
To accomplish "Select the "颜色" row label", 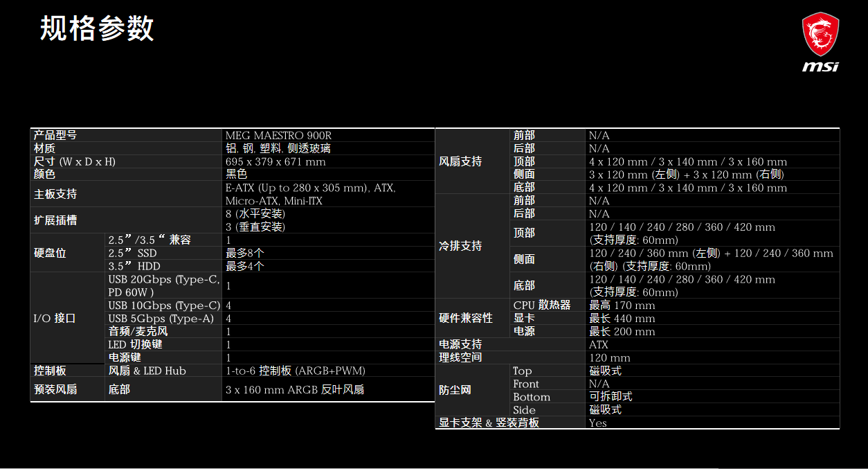I will click(x=44, y=175).
